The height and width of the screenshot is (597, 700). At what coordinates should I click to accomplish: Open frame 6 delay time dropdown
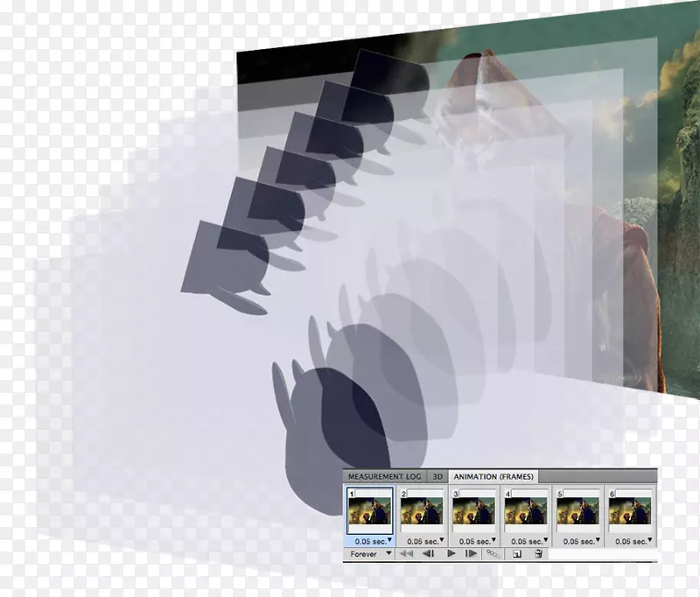pyautogui.click(x=633, y=541)
